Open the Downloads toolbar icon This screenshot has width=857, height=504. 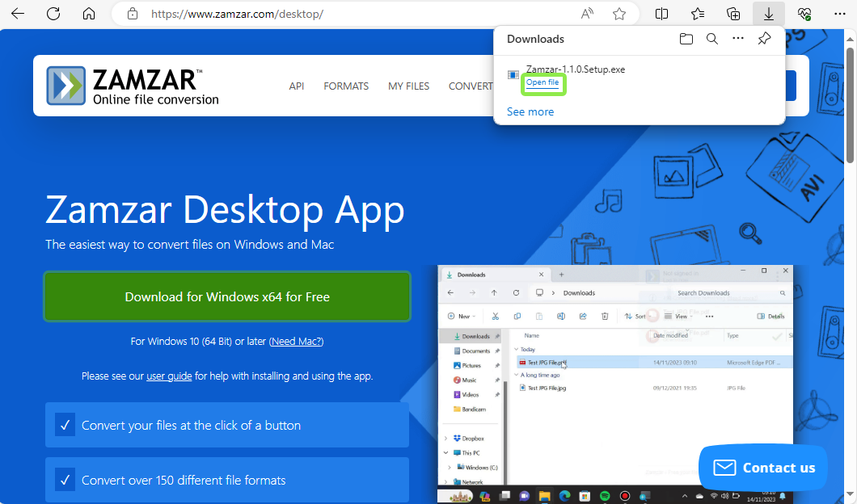click(x=768, y=14)
